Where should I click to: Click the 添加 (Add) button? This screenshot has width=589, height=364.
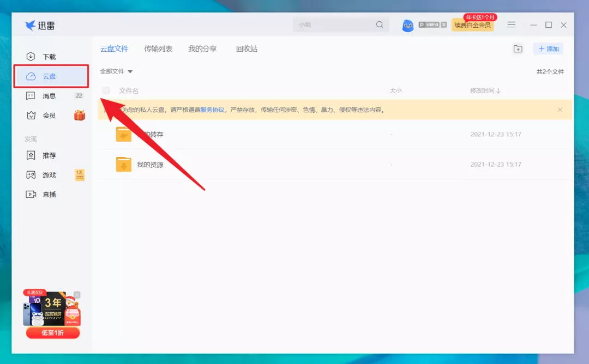(548, 48)
